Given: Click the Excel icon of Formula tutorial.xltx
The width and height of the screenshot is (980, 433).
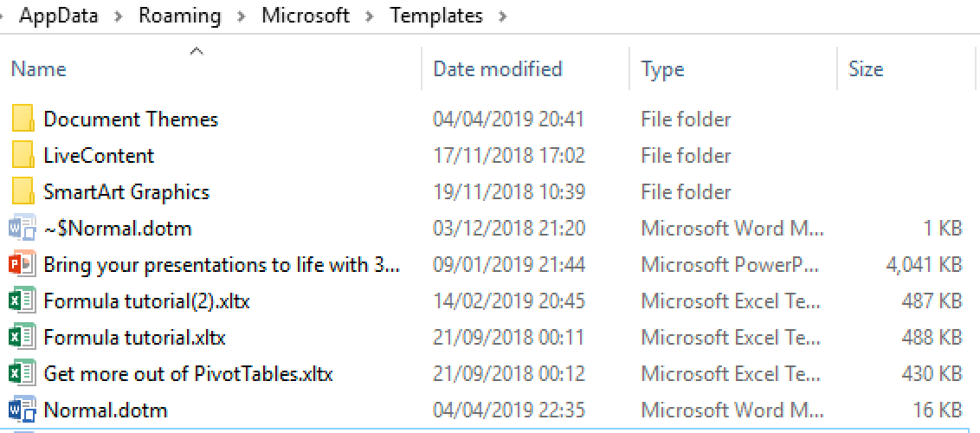Looking at the screenshot, I should pyautogui.click(x=23, y=338).
